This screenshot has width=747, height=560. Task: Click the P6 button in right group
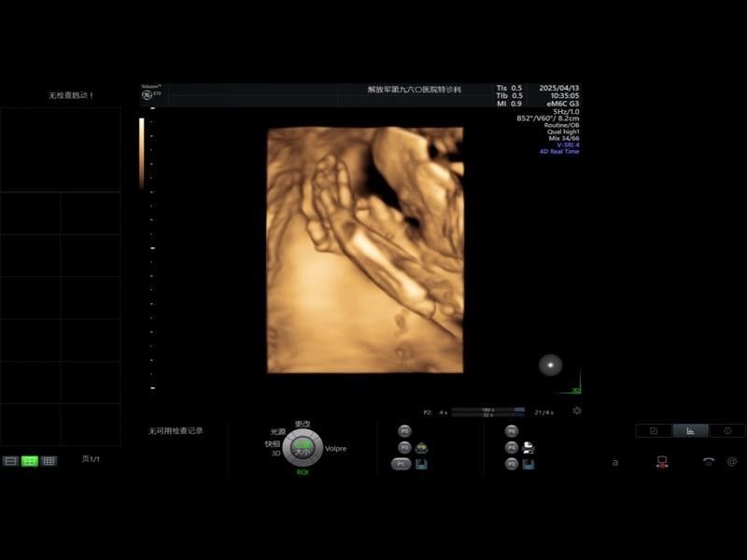click(x=511, y=431)
